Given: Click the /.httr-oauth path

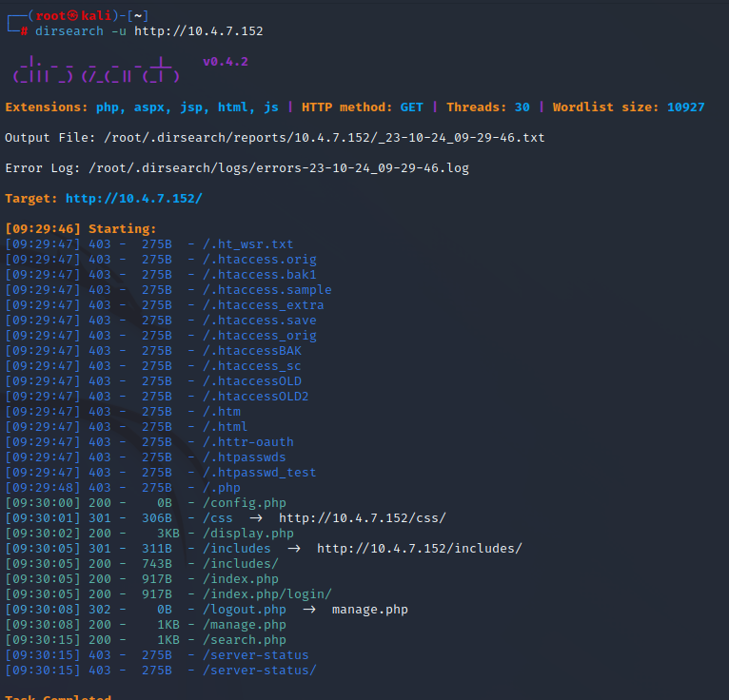Looking at the screenshot, I should [248, 442].
